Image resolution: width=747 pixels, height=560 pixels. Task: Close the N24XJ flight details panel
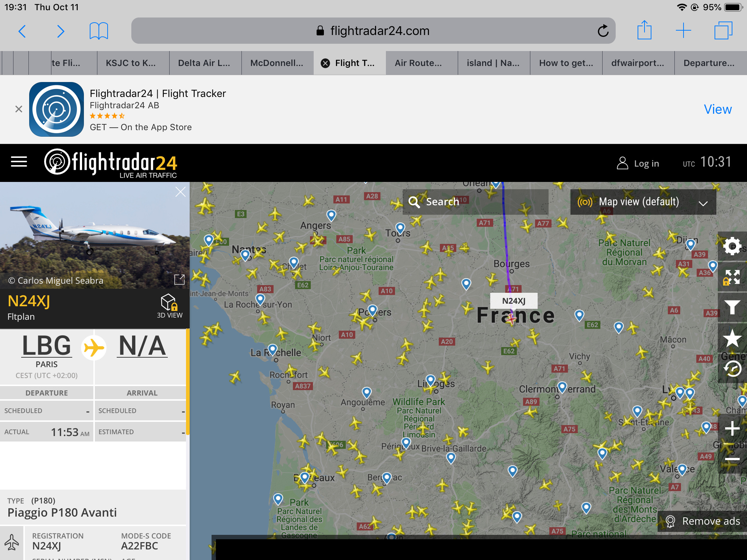(180, 192)
